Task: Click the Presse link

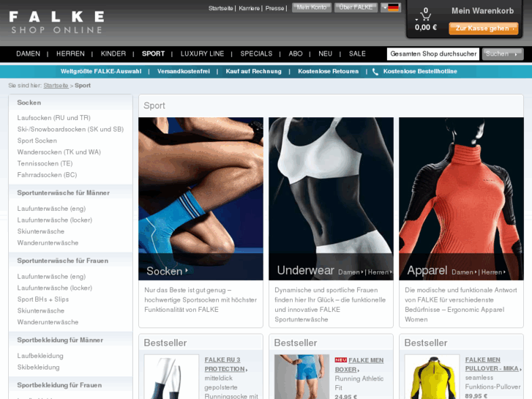Action: (274, 8)
